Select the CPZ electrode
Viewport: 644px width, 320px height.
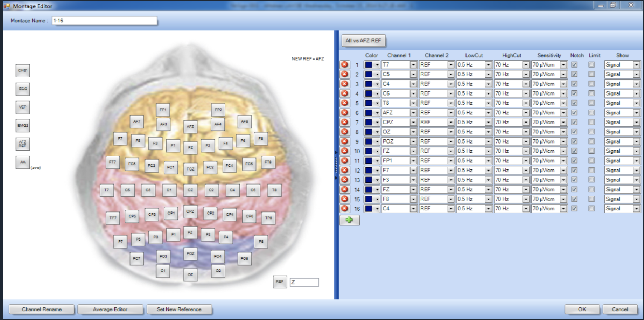(x=190, y=211)
